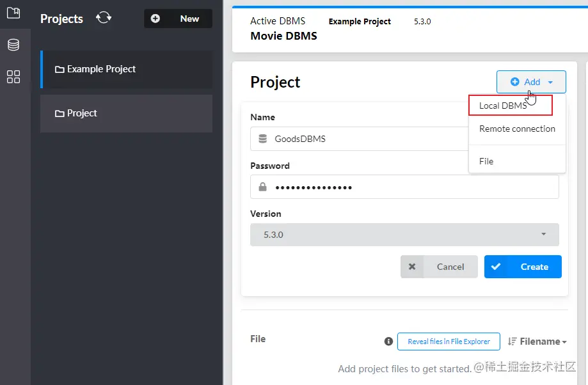Open the DBMS database sidebar icon

click(13, 45)
